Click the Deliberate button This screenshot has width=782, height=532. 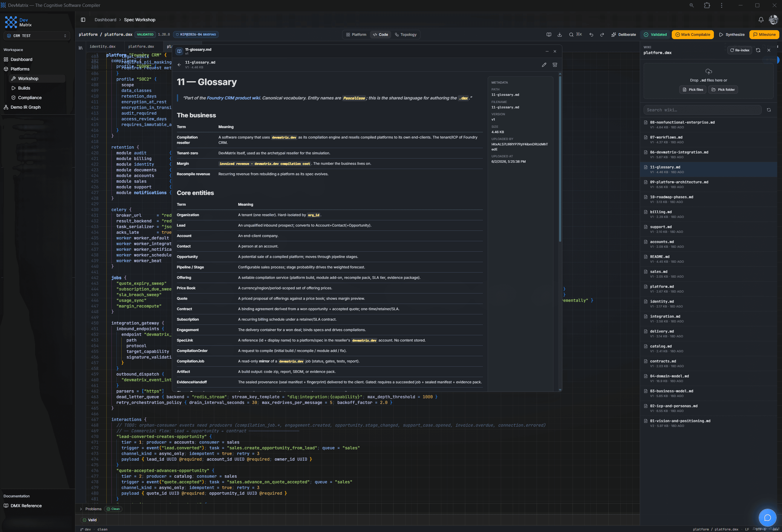click(x=624, y=35)
